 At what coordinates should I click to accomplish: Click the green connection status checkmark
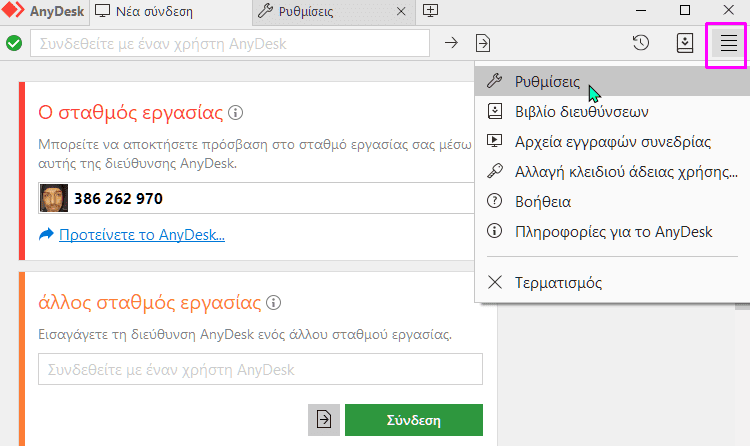(x=14, y=43)
